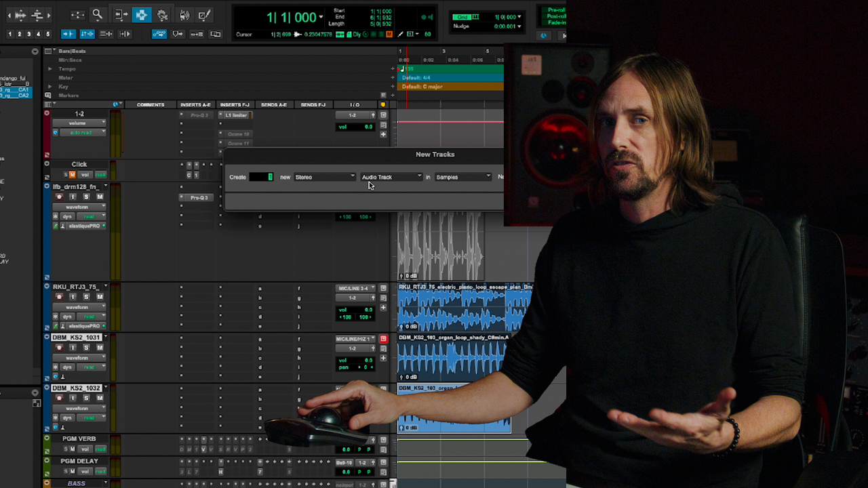Choose the Pencil tool
The width and height of the screenshot is (868, 488).
click(x=205, y=14)
